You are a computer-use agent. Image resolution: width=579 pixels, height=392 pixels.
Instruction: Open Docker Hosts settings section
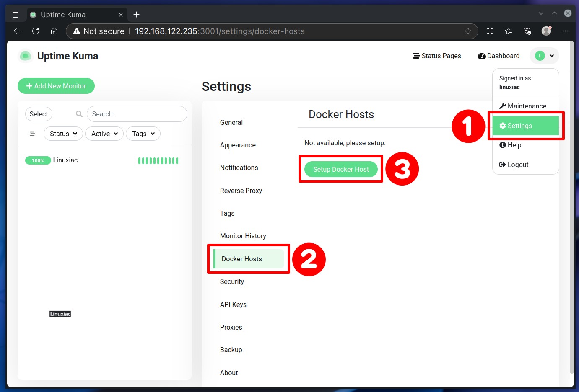click(249, 259)
